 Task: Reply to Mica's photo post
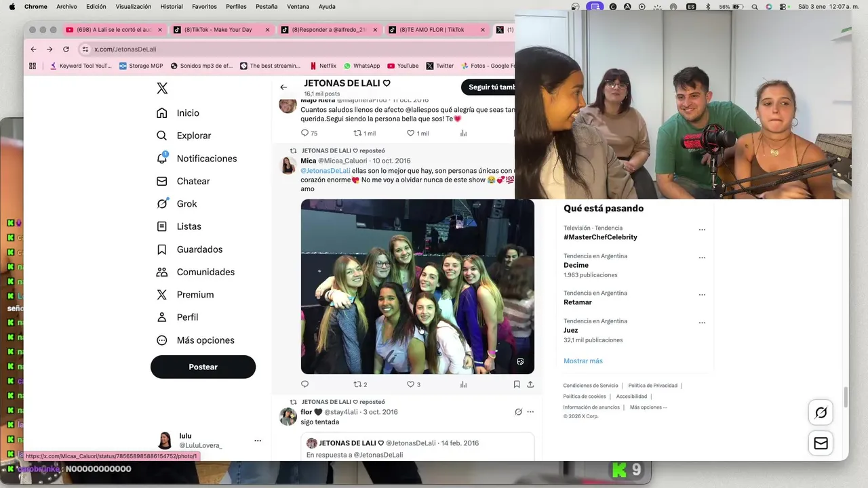tap(305, 384)
